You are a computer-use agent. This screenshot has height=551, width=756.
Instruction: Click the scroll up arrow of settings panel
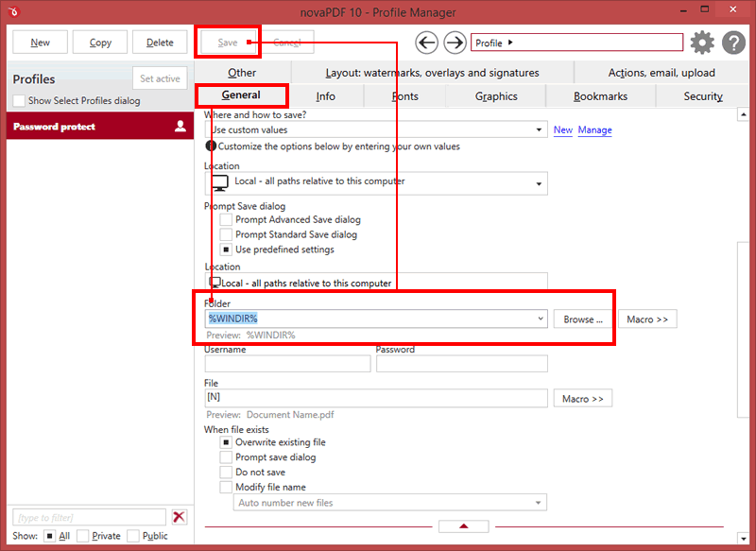(743, 114)
